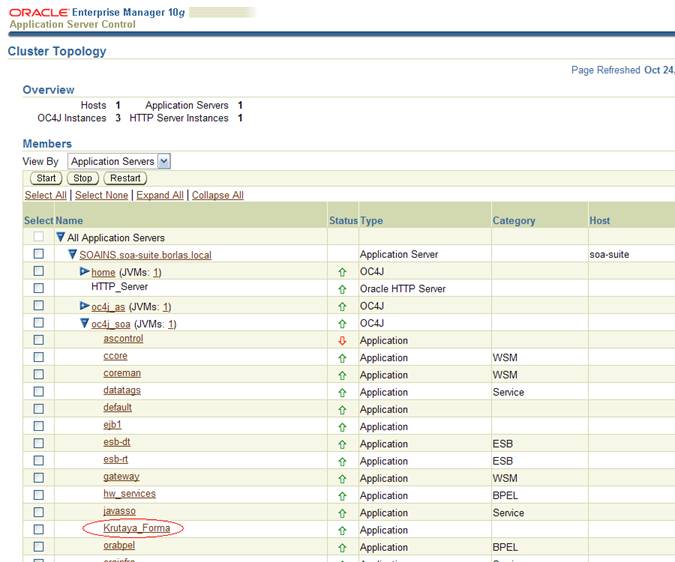Tick the oc4j_as checkbox

39,306
